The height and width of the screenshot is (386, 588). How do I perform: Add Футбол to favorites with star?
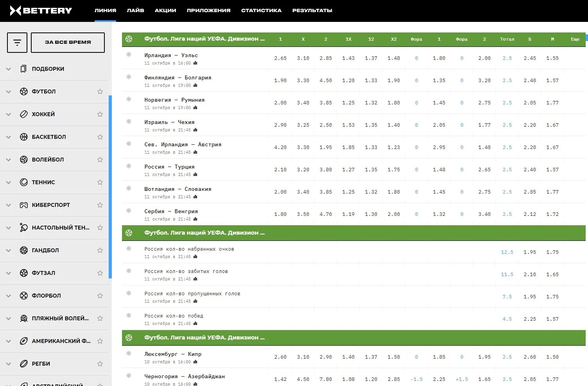coord(100,92)
